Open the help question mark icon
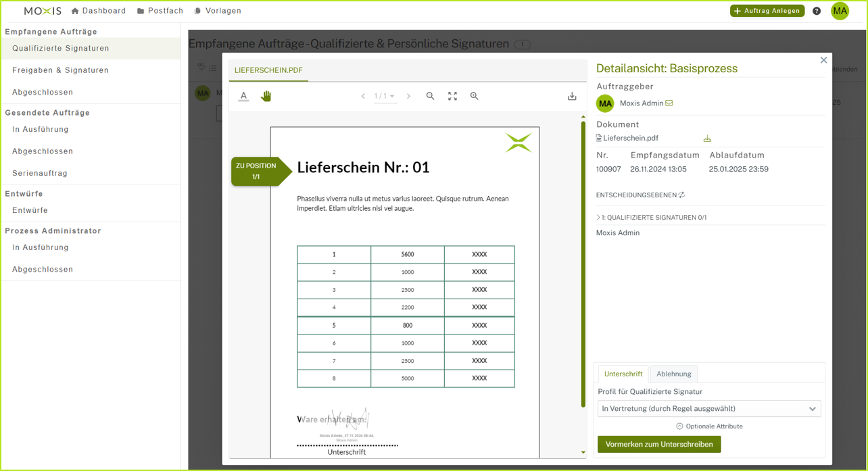 tap(817, 11)
